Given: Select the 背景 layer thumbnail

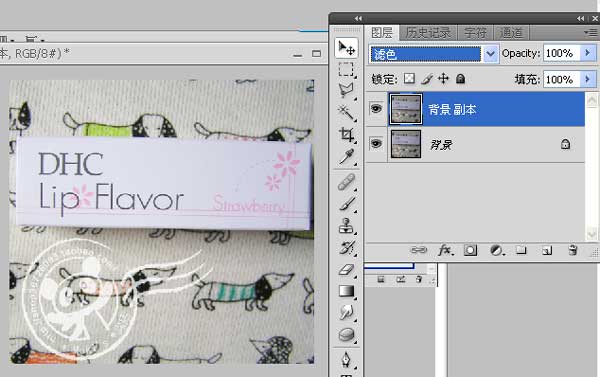Looking at the screenshot, I should 406,144.
